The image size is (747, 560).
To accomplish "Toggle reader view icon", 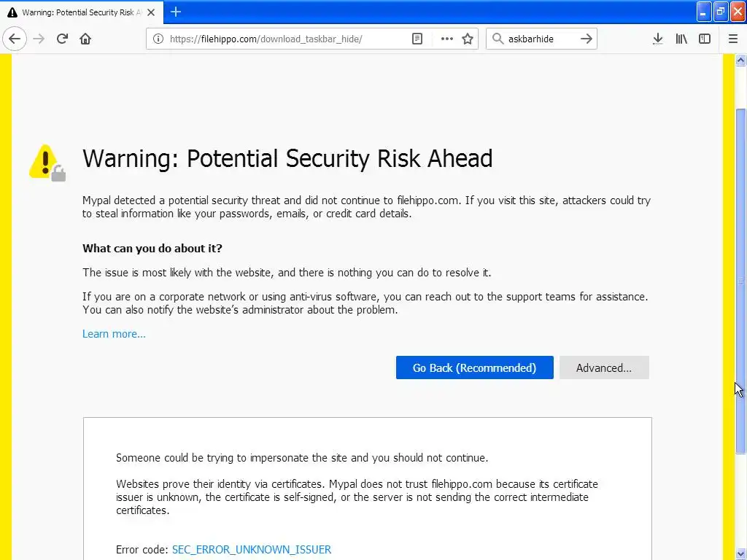I will pyautogui.click(x=417, y=39).
